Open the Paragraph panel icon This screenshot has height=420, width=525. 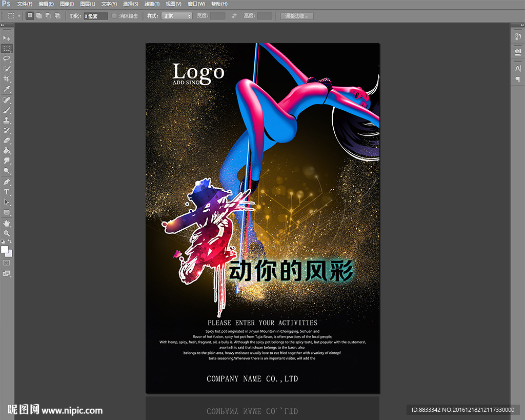(x=517, y=79)
